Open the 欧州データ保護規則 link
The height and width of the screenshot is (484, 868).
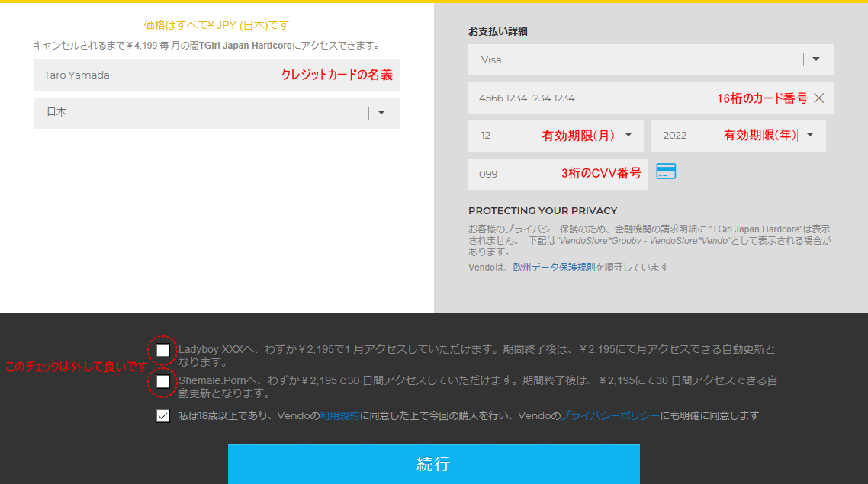[553, 267]
